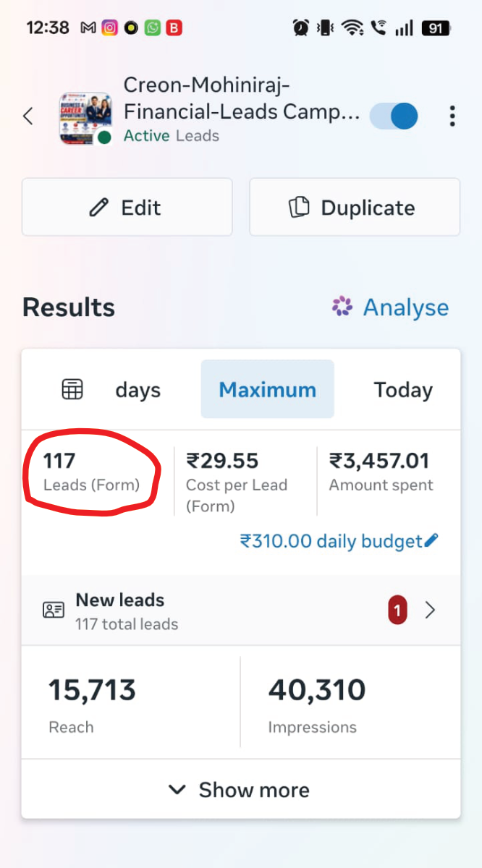Expand the Show more section
This screenshot has width=482, height=868.
pyautogui.click(x=240, y=789)
